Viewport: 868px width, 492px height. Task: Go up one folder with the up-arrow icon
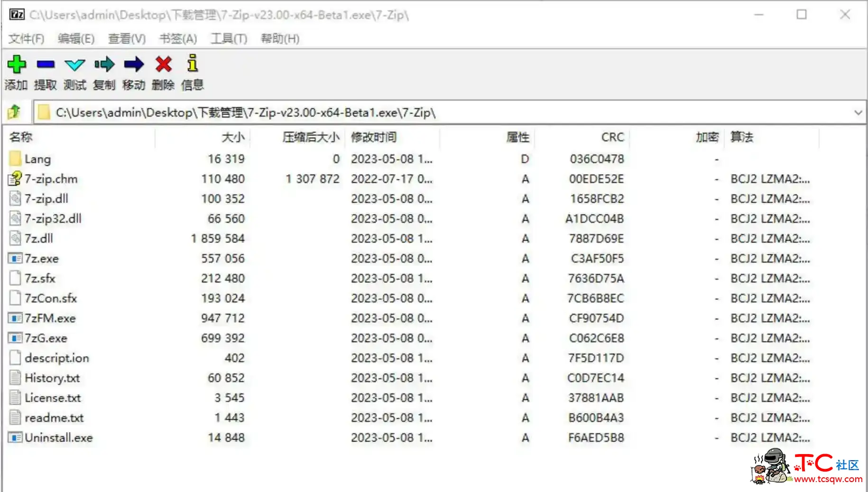pyautogui.click(x=14, y=112)
